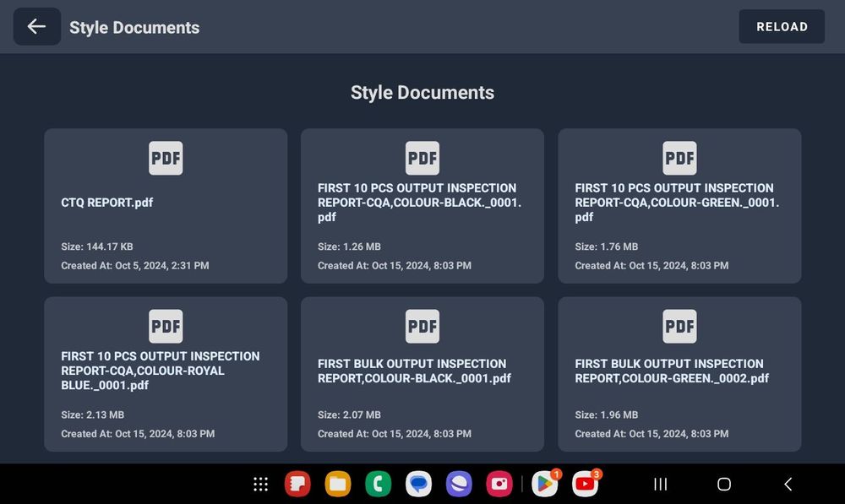The height and width of the screenshot is (504, 845).
Task: Click the Size: 1.96 MB text
Action: pos(606,415)
